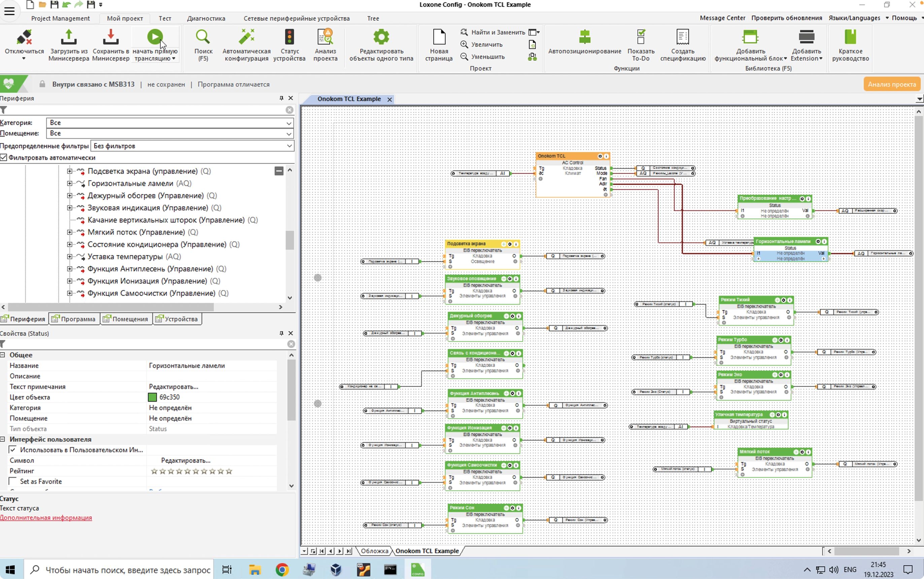Click Load from Miniserver icon
The height and width of the screenshot is (579, 924).
[69, 38]
